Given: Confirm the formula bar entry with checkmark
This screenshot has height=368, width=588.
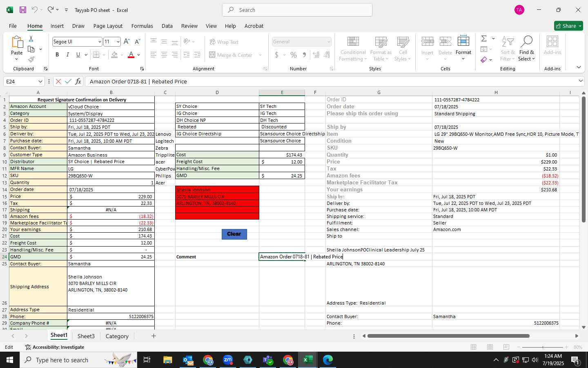Looking at the screenshot, I should pos(68,81).
